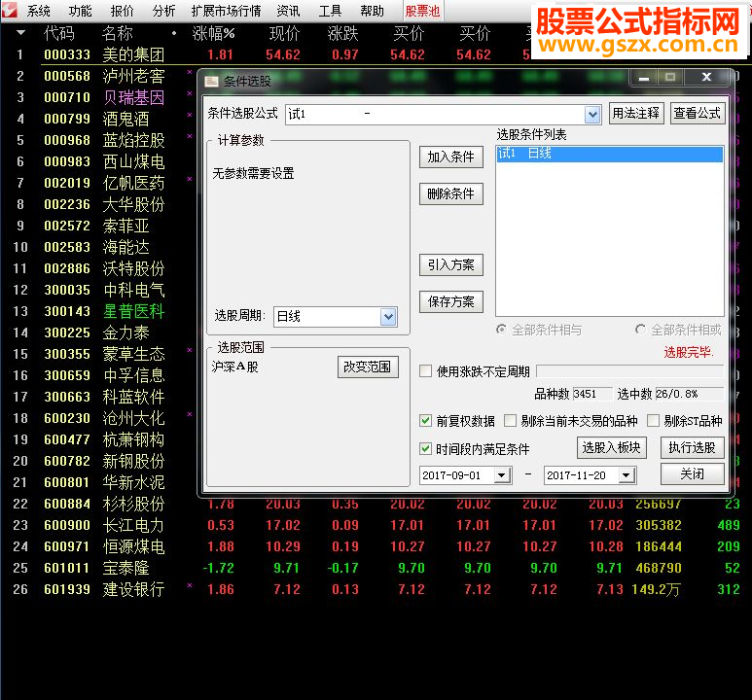Open the 工具 menu

point(330,11)
